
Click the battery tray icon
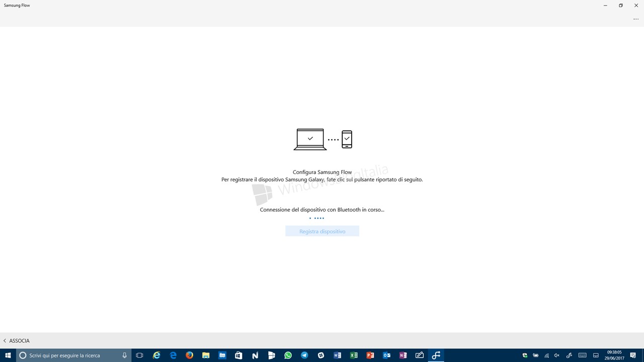click(x=536, y=355)
